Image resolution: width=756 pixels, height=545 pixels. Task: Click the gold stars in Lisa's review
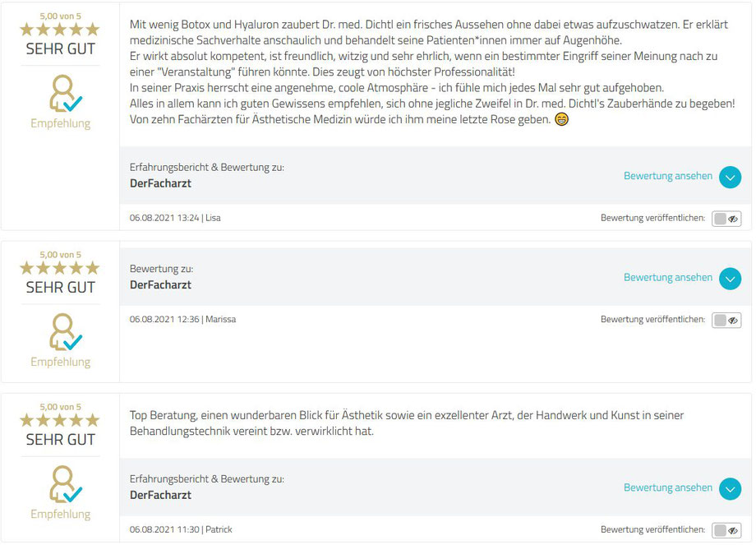click(60, 30)
